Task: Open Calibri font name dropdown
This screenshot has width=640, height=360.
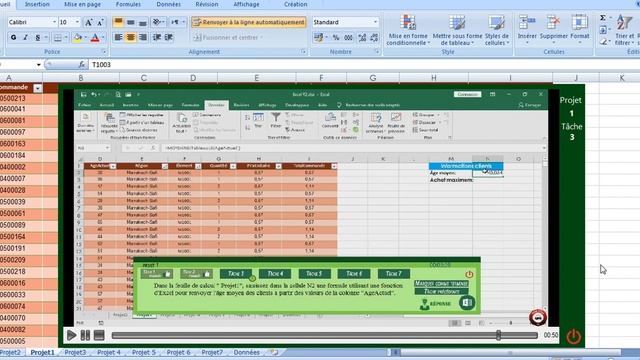Action: 54,22
